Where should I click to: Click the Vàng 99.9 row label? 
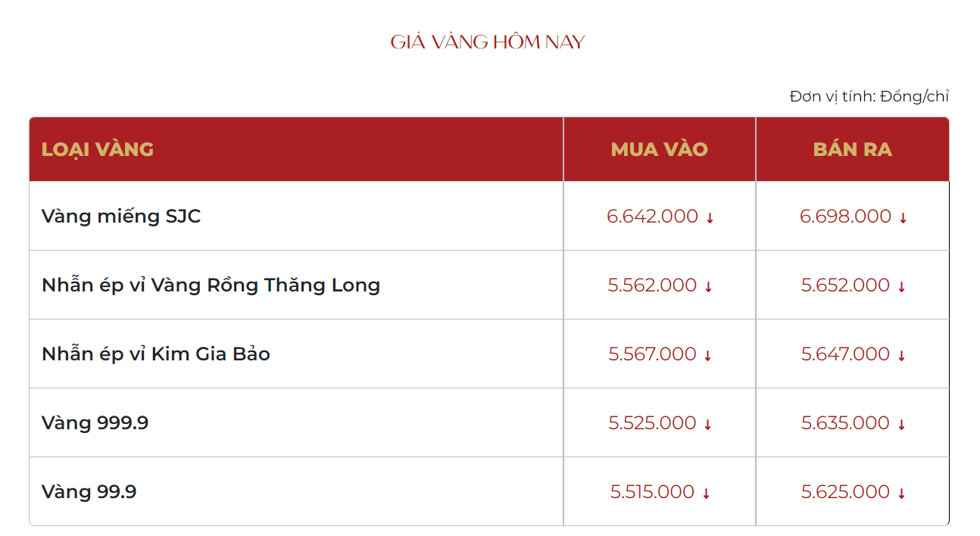[89, 492]
